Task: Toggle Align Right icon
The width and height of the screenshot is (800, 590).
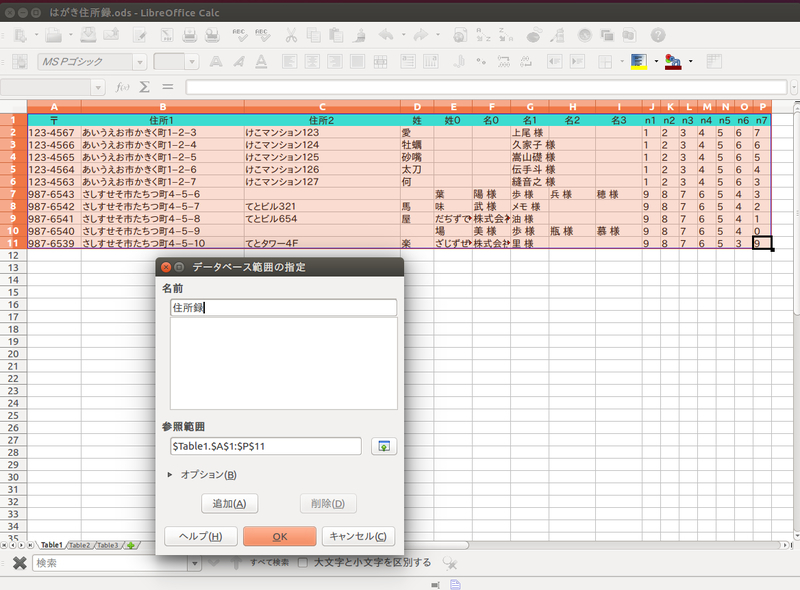Action: 335,62
